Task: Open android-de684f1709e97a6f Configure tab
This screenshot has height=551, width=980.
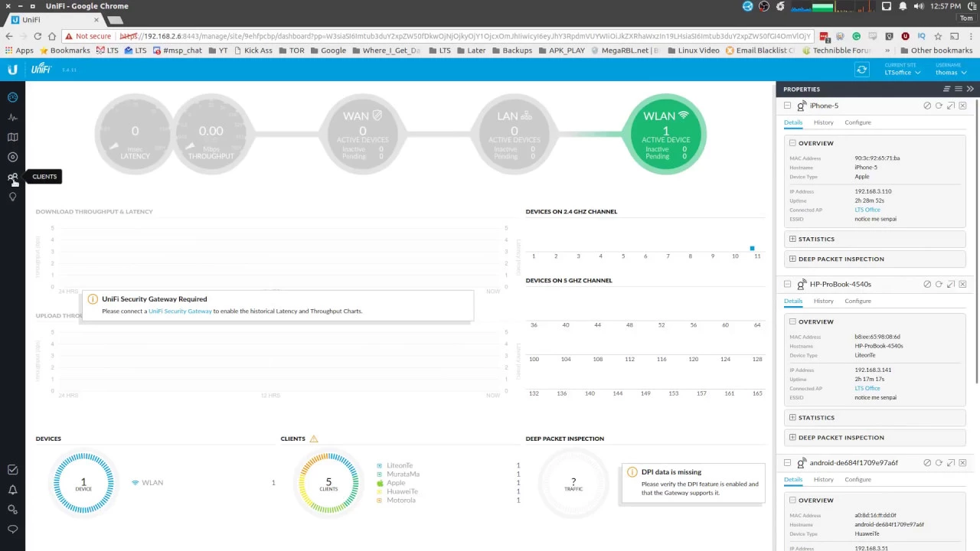Action: coord(857,480)
